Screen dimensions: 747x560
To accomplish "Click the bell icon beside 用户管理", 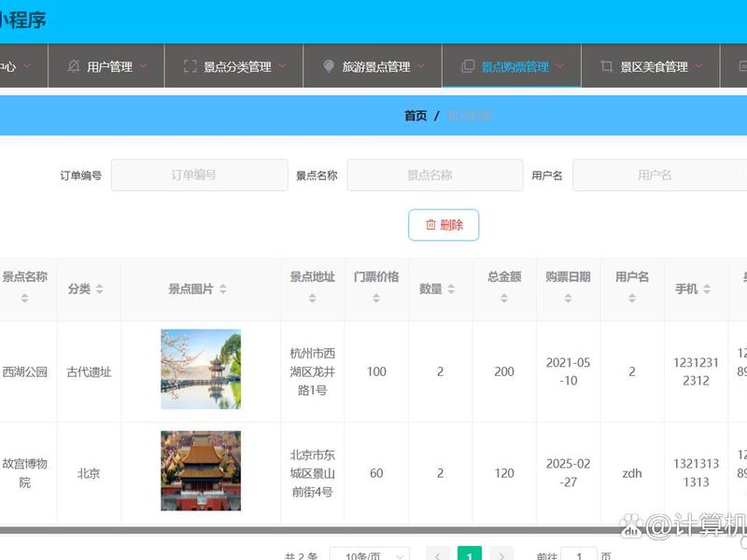I will (74, 66).
